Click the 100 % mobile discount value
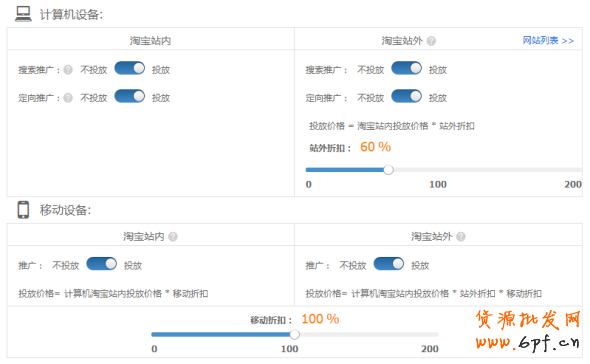The width and height of the screenshot is (590, 364). [x=321, y=319]
